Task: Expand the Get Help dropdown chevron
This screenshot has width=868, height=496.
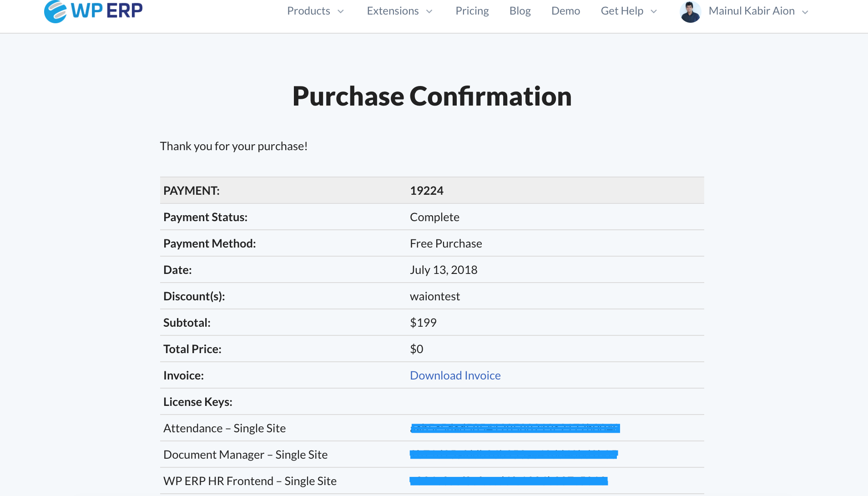Action: click(x=654, y=12)
